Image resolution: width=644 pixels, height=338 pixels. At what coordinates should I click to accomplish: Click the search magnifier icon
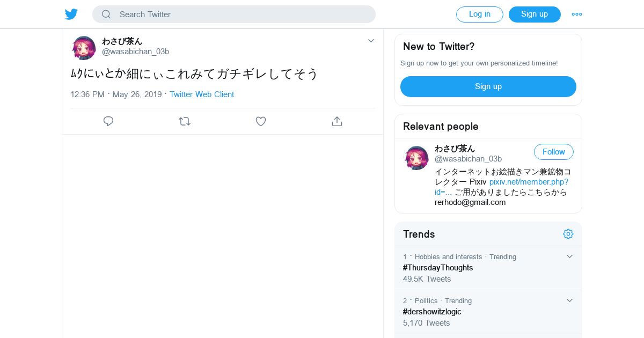[106, 14]
